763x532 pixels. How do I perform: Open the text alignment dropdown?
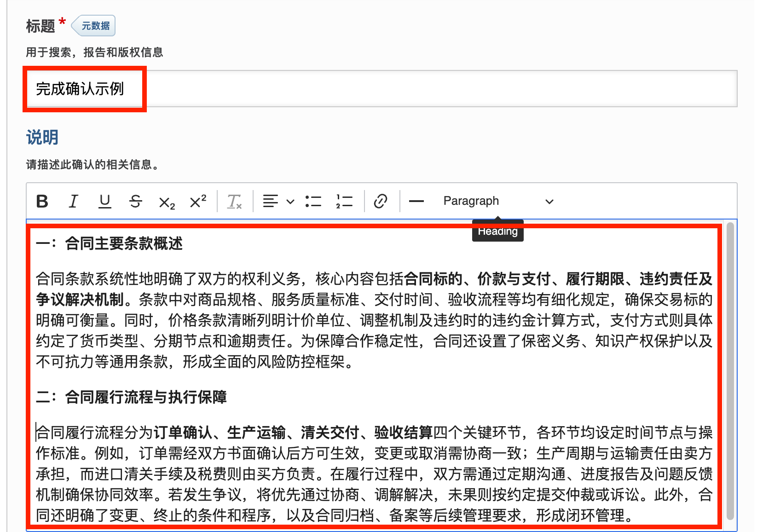click(290, 201)
